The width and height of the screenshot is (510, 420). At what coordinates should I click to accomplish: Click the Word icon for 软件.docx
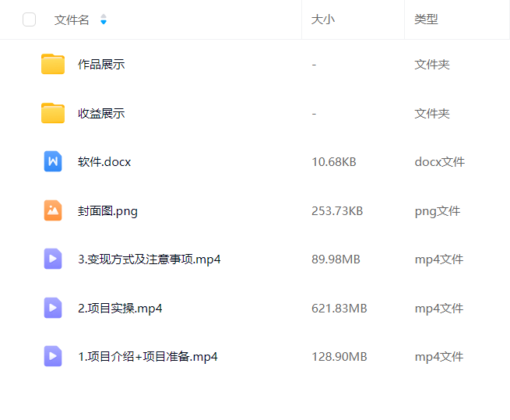point(53,161)
